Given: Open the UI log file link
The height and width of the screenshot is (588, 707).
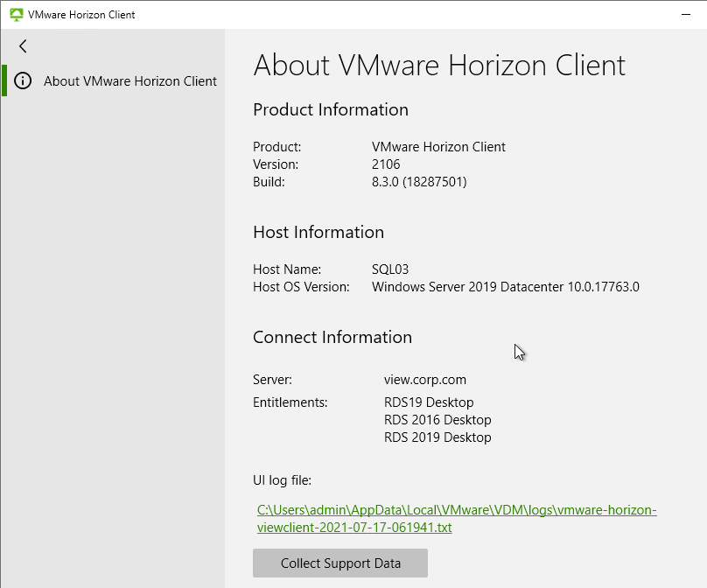Looking at the screenshot, I should tap(457, 519).
